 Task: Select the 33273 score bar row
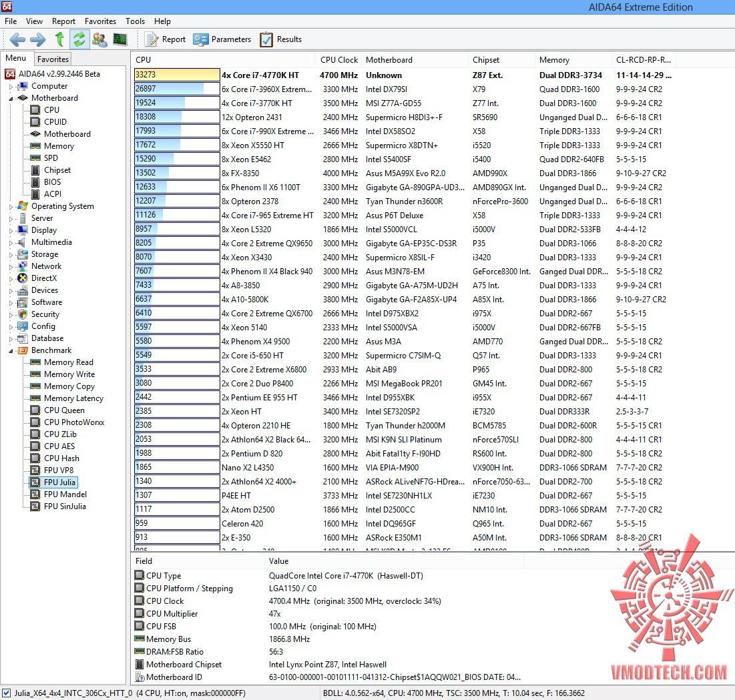tap(177, 75)
